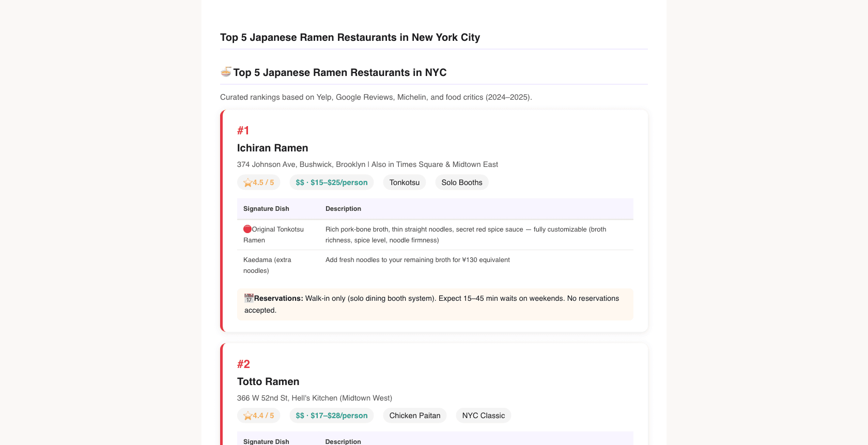Screen dimensions: 868x445
Task: Select the Chicken Paitan tag
Action: pyautogui.click(x=415, y=416)
